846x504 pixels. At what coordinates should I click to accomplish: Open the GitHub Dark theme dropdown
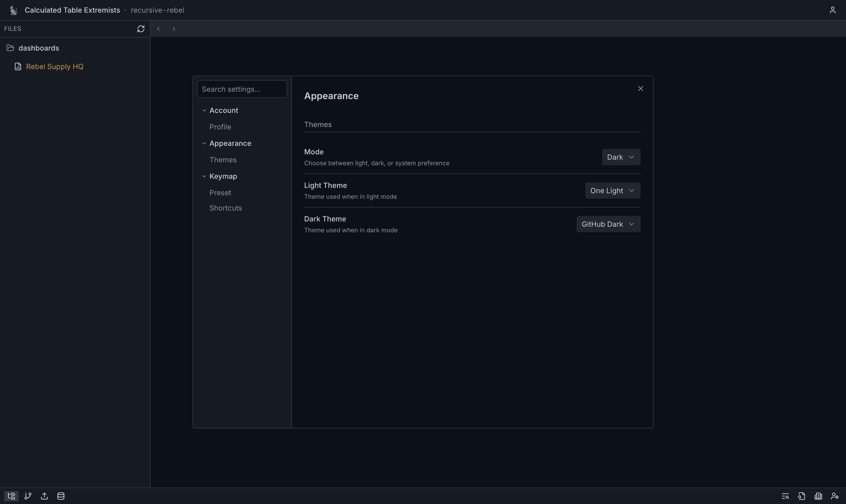[x=608, y=224]
